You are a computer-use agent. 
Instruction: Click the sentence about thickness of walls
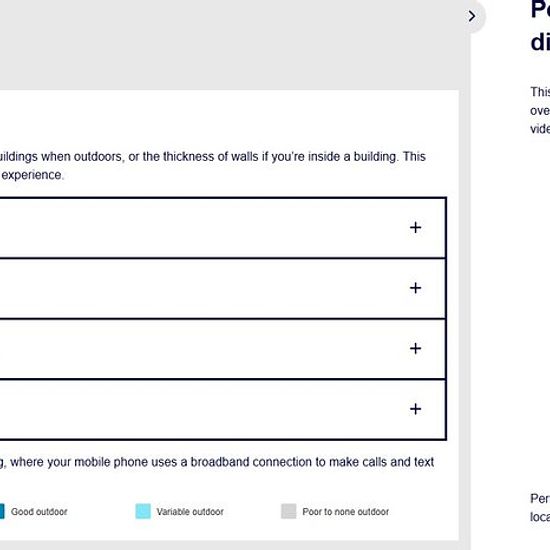pyautogui.click(x=213, y=156)
